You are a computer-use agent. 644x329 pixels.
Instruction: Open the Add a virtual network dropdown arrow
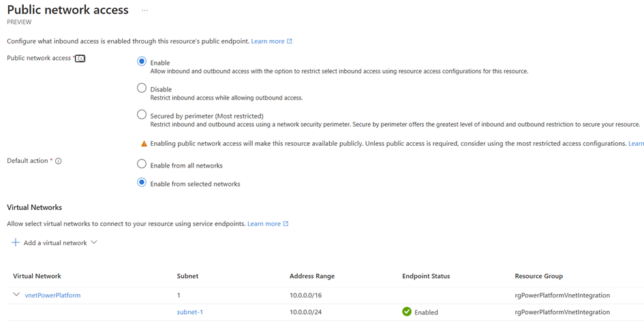[93, 242]
